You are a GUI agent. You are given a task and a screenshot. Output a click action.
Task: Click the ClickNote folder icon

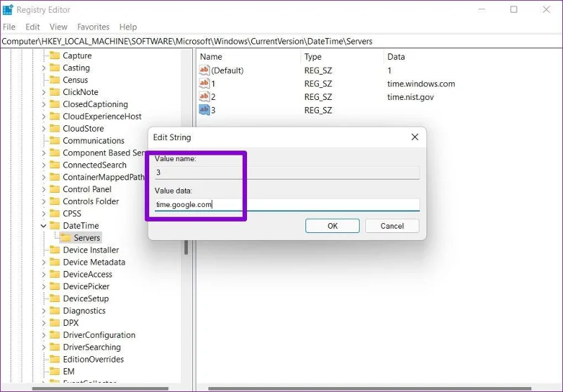(55, 92)
